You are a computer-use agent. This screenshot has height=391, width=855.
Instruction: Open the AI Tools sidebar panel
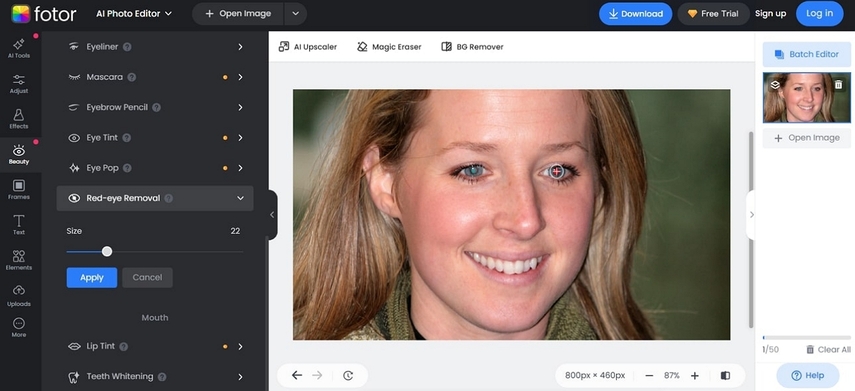(19, 48)
